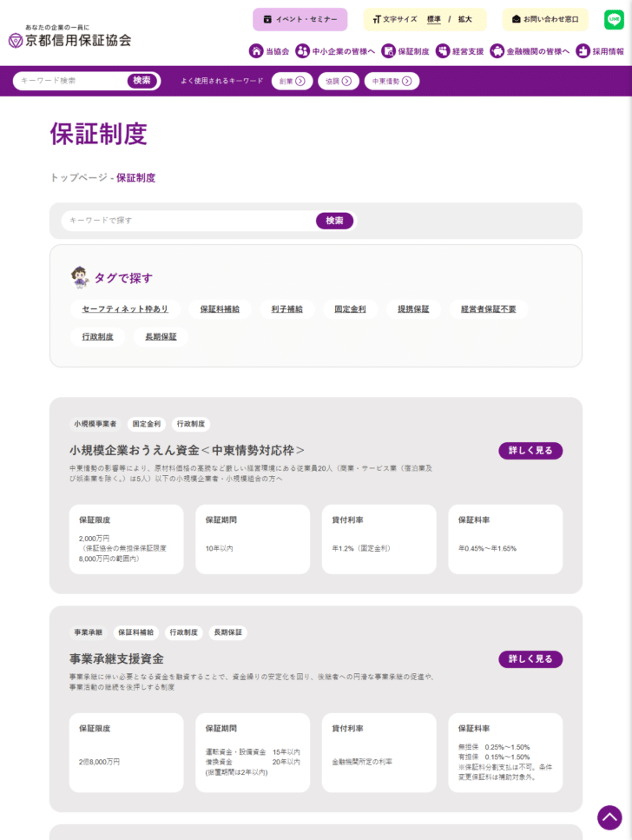Click the icon beside 経営支援

443,51
